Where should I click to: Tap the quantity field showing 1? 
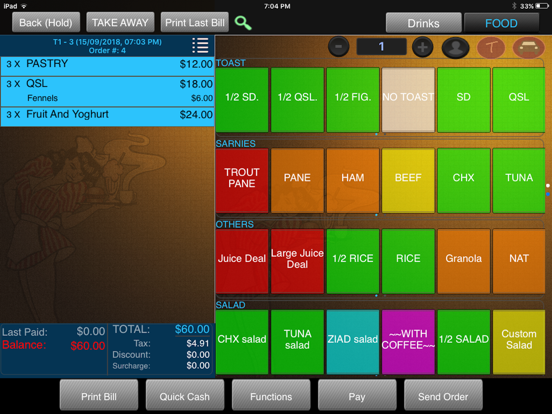[381, 46]
